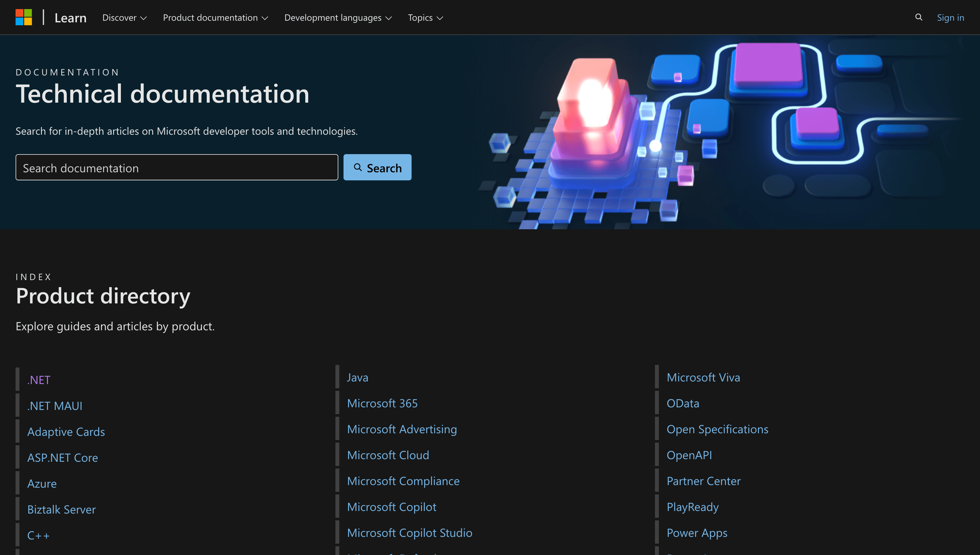
Task: Open the Adaptive Cards link
Action: tap(66, 432)
